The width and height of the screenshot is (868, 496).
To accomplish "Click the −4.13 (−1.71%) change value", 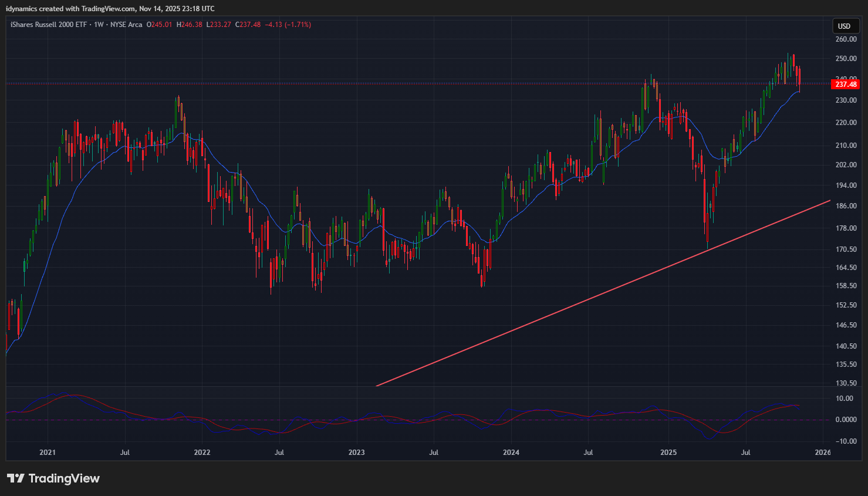I will (288, 25).
